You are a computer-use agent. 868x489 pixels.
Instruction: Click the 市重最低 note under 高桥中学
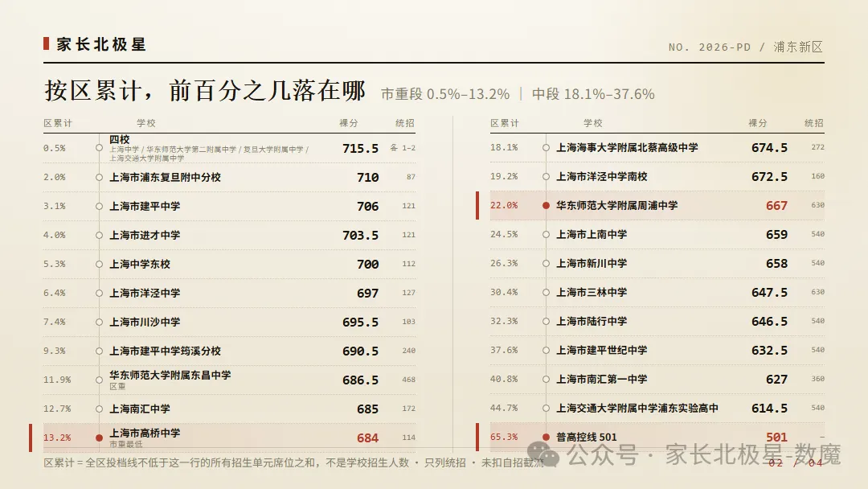click(125, 444)
